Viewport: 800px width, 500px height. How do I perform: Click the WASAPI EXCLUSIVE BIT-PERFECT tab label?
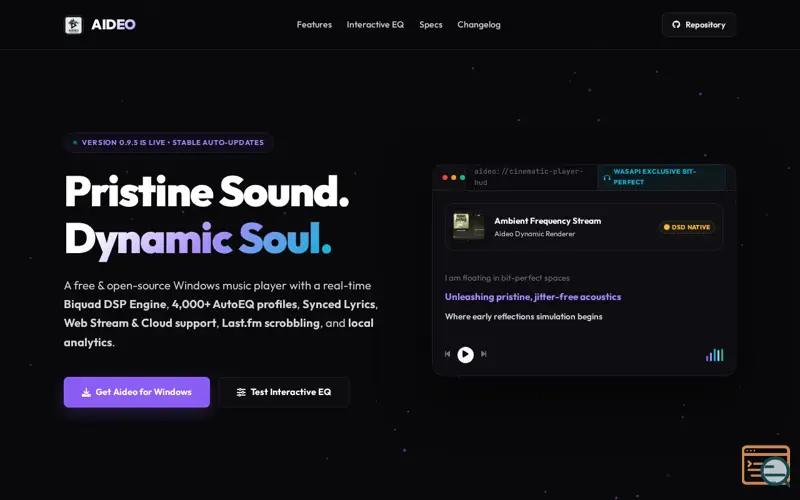click(x=654, y=177)
